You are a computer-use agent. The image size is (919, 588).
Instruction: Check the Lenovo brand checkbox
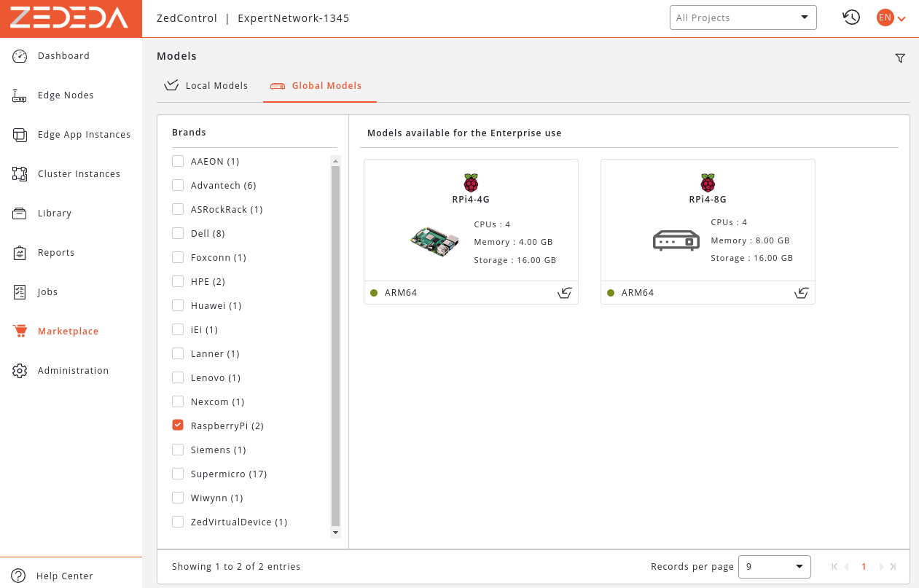[178, 377]
